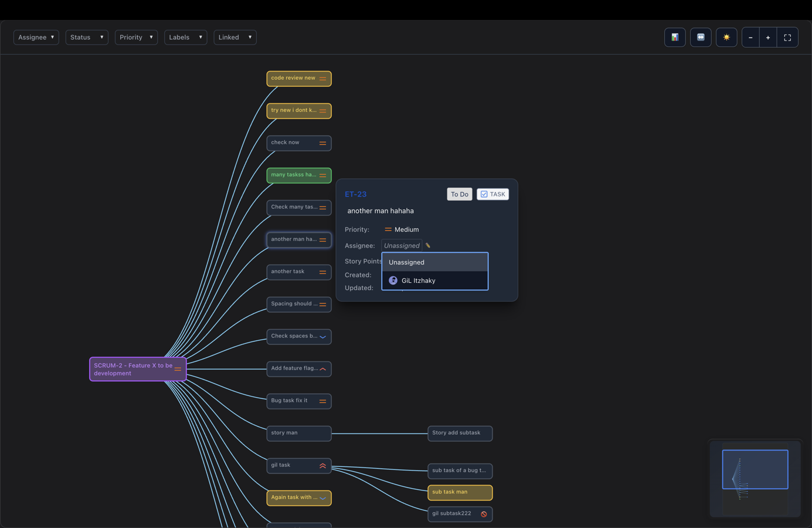Click the To Do status badge
The width and height of the screenshot is (812, 528).
[x=460, y=194]
